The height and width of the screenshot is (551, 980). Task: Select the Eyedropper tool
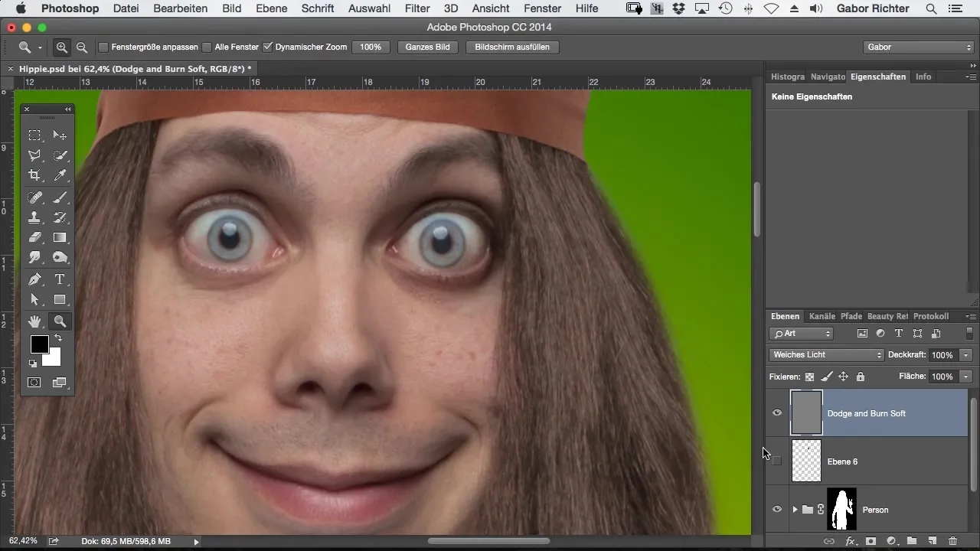pos(60,175)
